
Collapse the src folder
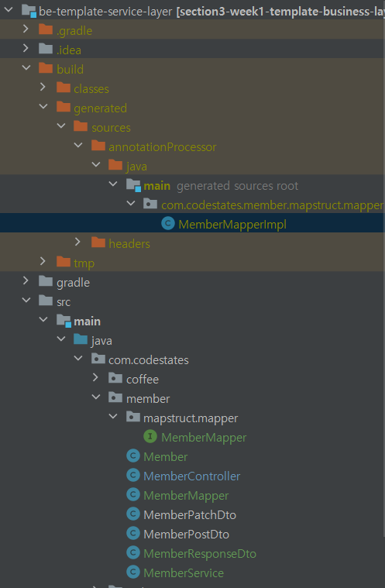click(x=26, y=300)
